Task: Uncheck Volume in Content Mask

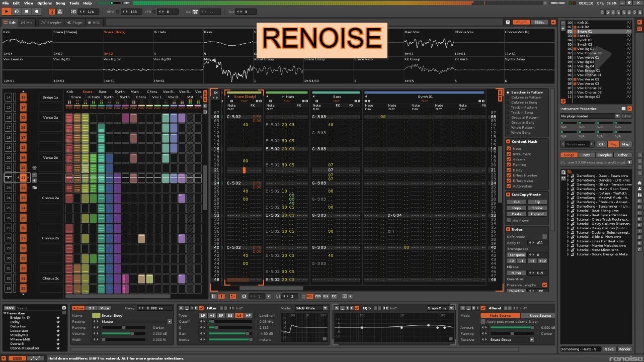Action: pos(509,159)
